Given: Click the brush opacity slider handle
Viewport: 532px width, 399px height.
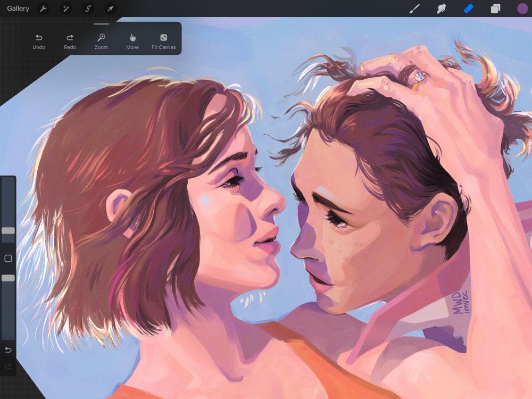Looking at the screenshot, I should (8, 278).
